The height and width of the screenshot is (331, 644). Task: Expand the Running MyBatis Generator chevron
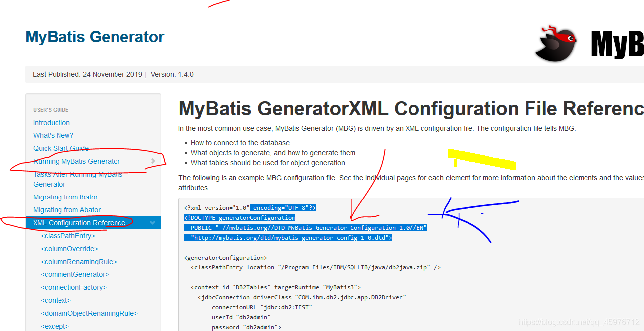[x=153, y=161]
